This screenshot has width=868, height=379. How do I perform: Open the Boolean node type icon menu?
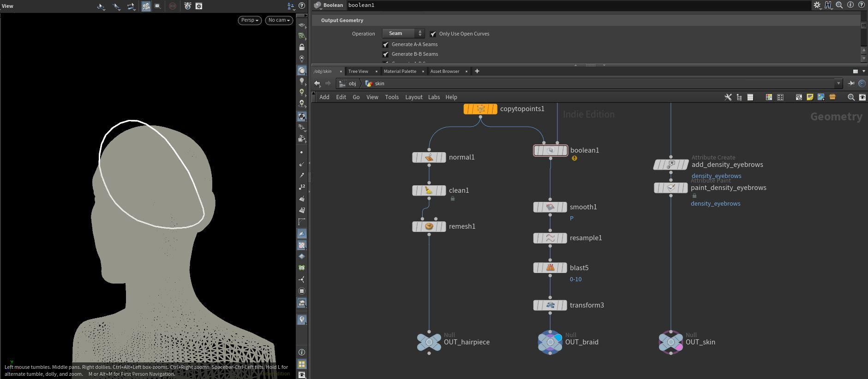[317, 5]
